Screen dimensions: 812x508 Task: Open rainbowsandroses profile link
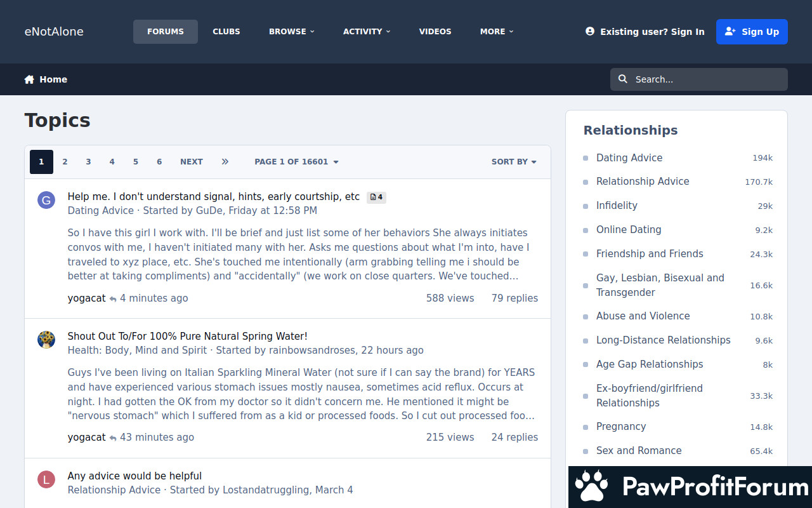(313, 351)
